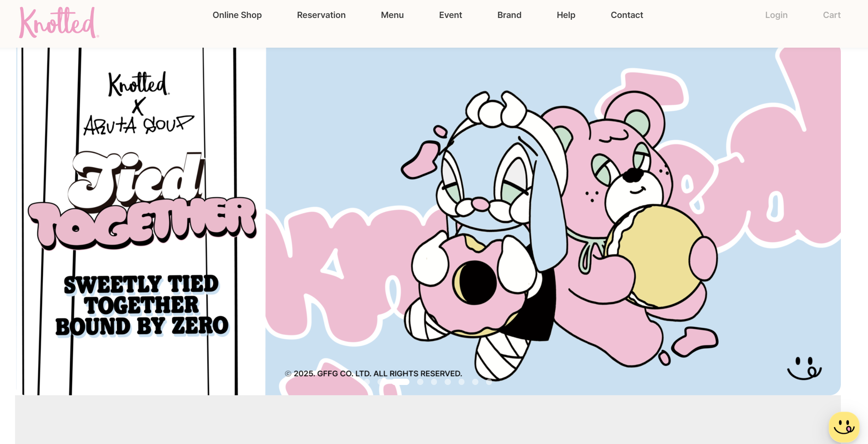Select the second carousel pagination dot
Viewport: 868px width, 444px height.
coord(380,382)
